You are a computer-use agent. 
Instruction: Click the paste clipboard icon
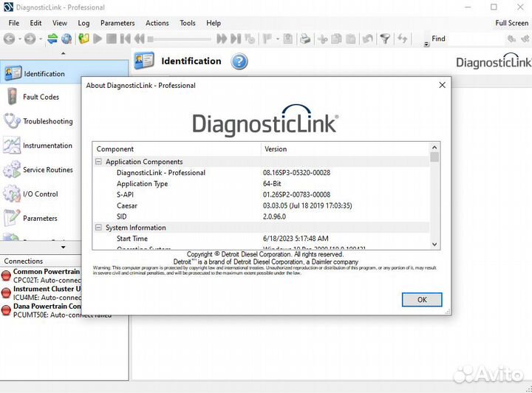coord(351,38)
